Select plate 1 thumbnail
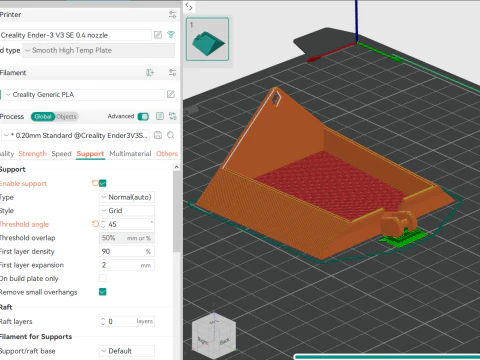Image resolution: width=480 pixels, height=360 pixels. (x=207, y=39)
